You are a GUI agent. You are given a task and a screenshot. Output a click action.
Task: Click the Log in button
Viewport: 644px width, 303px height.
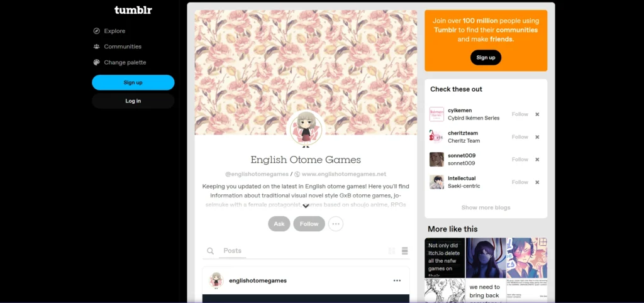point(133,101)
